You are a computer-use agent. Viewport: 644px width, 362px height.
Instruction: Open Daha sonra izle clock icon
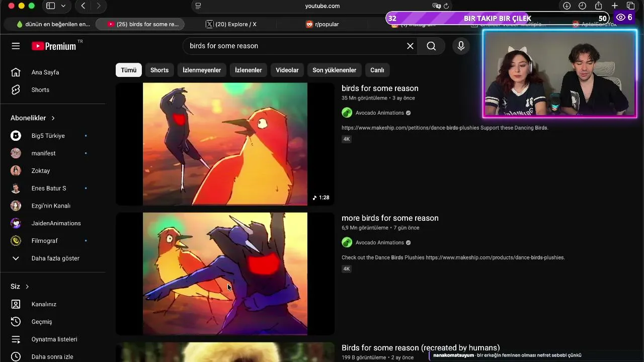pos(16,357)
